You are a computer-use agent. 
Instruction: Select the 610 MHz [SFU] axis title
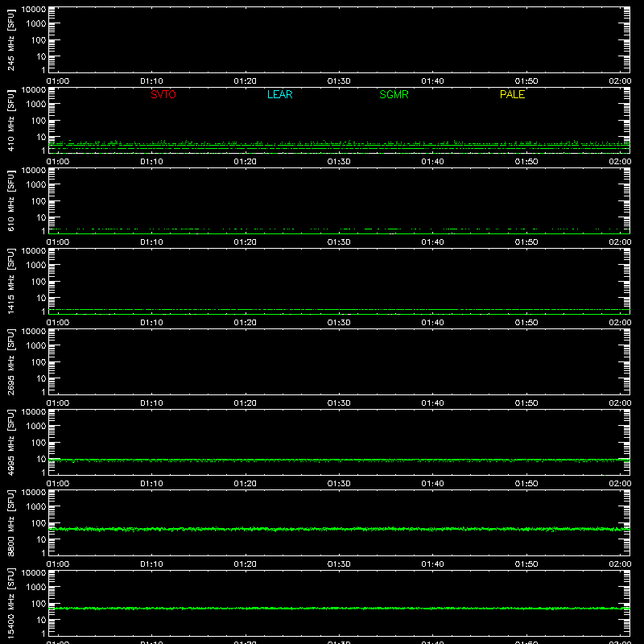click(x=10, y=200)
